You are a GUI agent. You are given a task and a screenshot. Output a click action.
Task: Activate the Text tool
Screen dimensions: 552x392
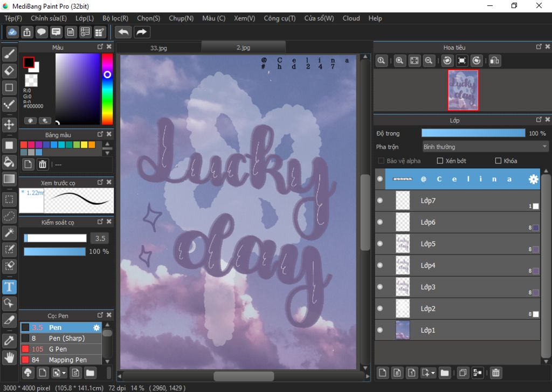(x=9, y=287)
